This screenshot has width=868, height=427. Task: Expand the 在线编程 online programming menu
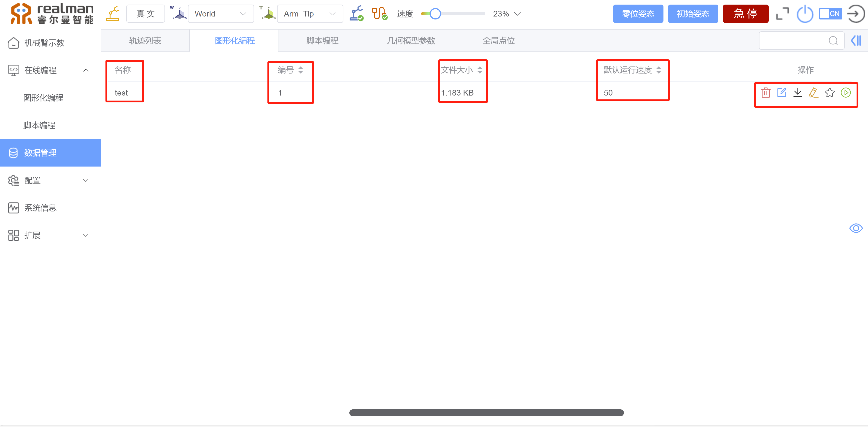(x=50, y=70)
